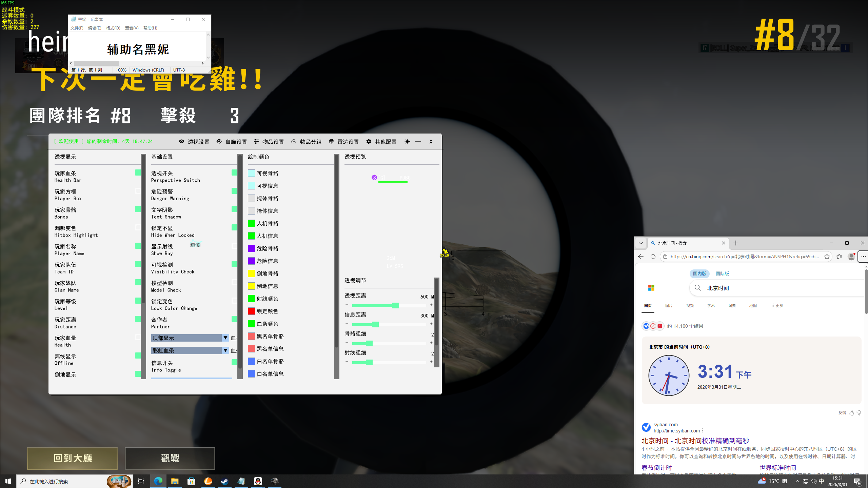Click the browser back arrow

pos(640,257)
